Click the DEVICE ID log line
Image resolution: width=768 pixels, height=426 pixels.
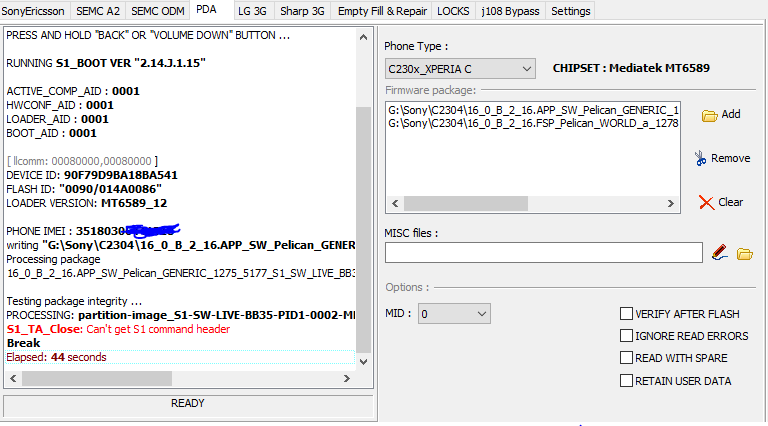tap(92, 175)
